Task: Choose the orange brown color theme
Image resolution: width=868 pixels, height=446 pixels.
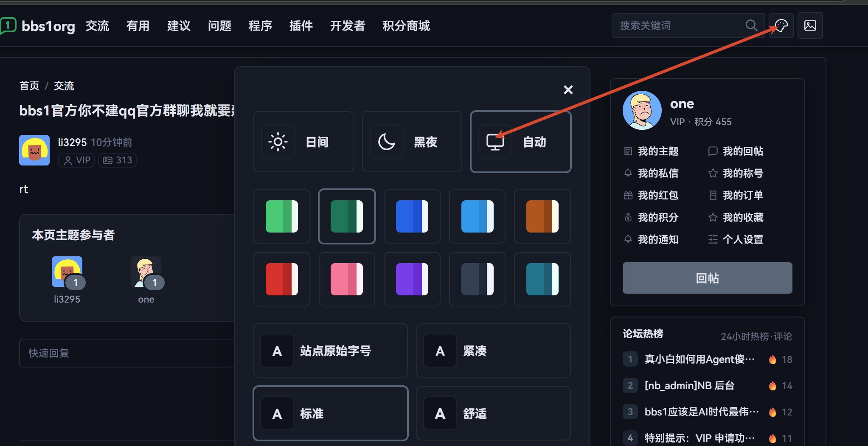Action: (542, 216)
